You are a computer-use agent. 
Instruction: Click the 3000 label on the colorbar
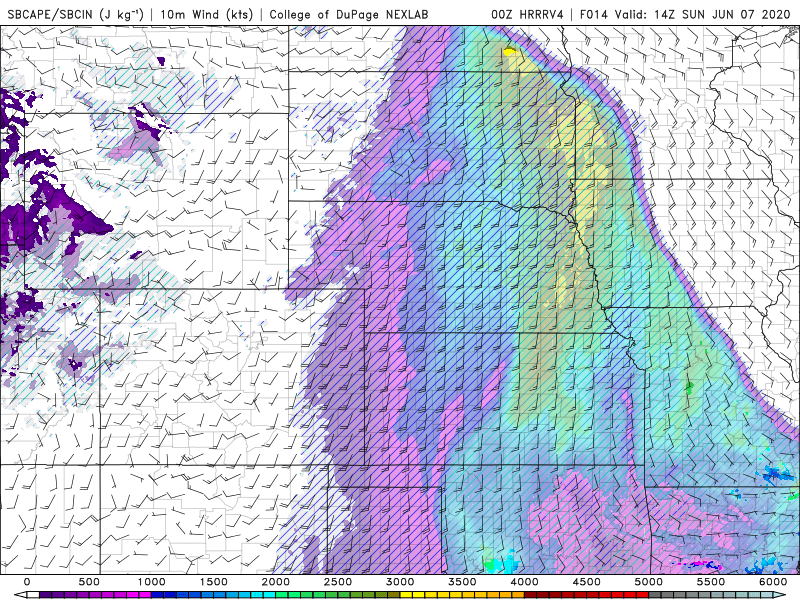[x=401, y=582]
